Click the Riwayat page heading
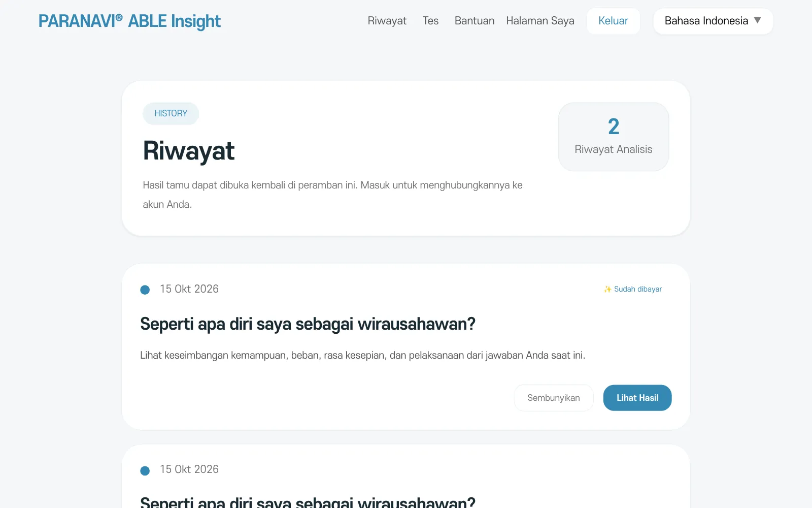This screenshot has width=812, height=508. point(189,151)
